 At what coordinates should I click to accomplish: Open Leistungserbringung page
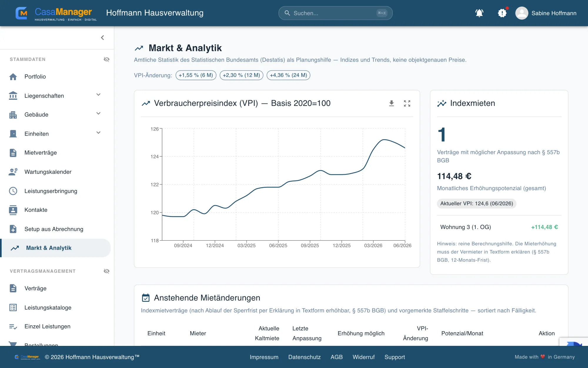[x=56, y=191]
